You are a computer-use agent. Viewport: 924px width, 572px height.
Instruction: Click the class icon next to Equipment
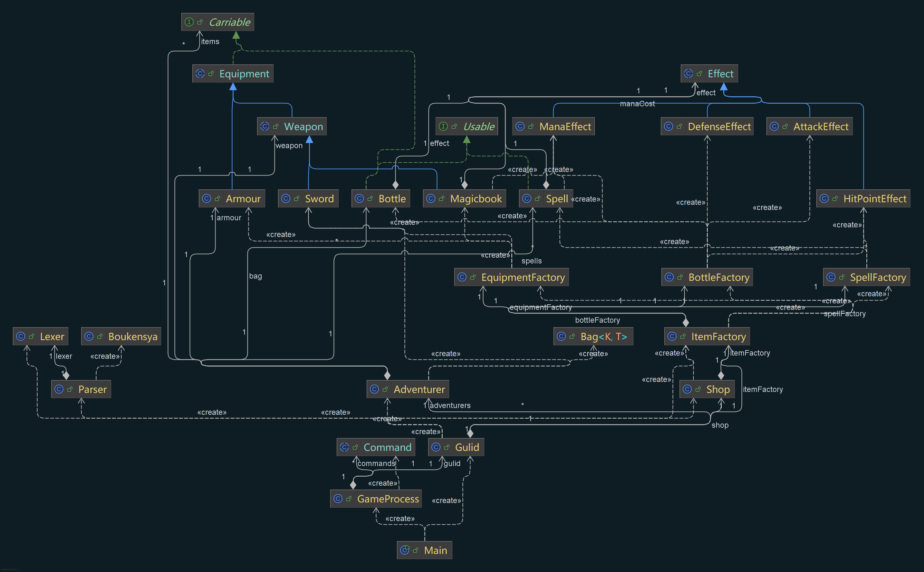pyautogui.click(x=200, y=73)
